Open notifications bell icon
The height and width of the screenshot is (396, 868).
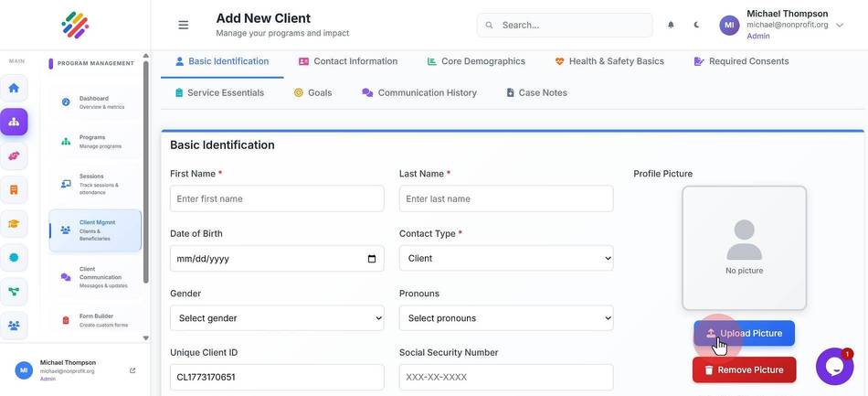click(x=671, y=25)
